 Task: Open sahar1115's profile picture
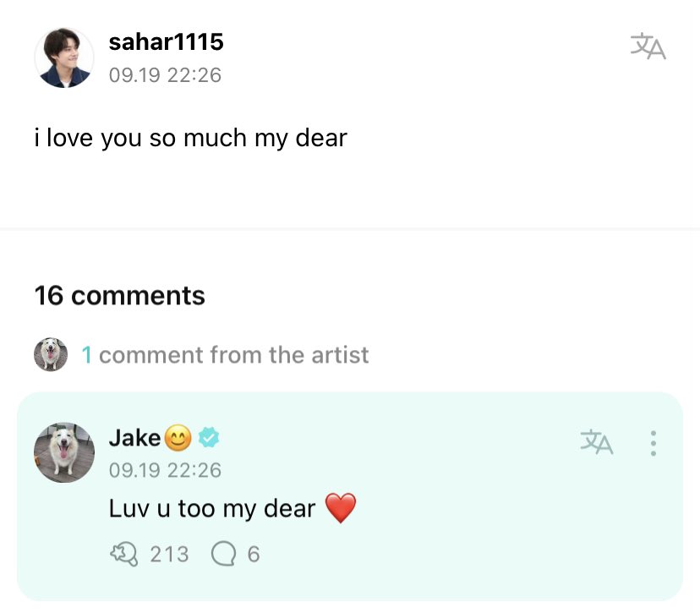(64, 58)
